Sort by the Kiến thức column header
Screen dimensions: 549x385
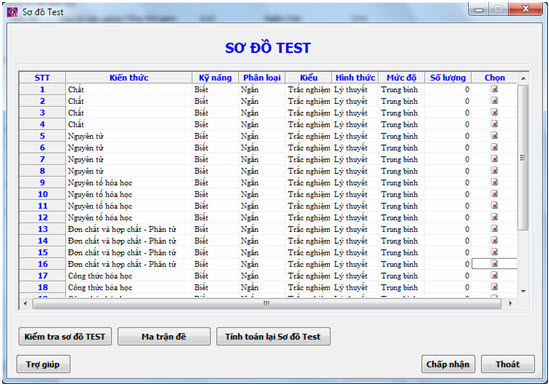pyautogui.click(x=129, y=78)
